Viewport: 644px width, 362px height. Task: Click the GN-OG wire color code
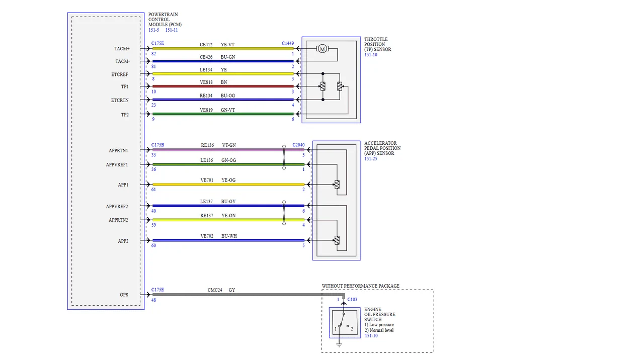229,160
